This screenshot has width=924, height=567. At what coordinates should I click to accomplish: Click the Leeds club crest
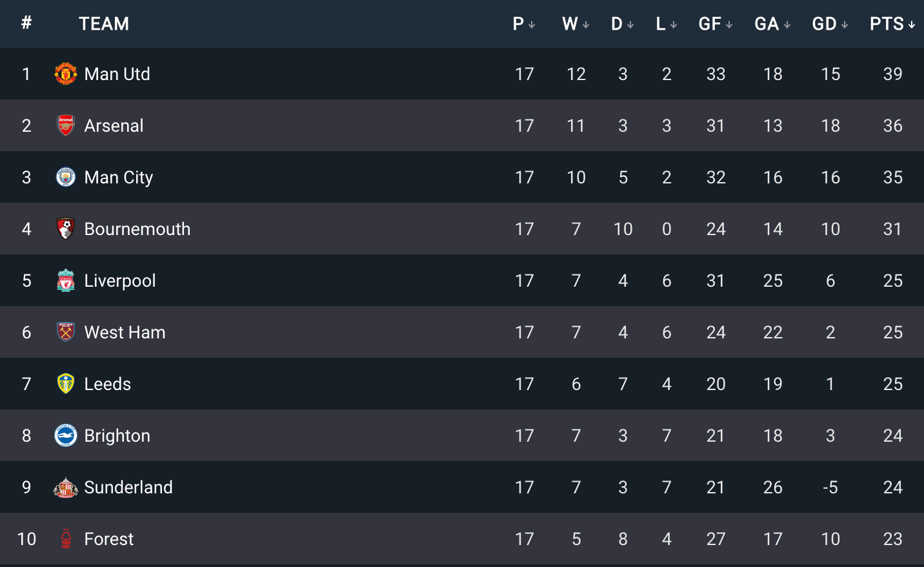pos(66,384)
